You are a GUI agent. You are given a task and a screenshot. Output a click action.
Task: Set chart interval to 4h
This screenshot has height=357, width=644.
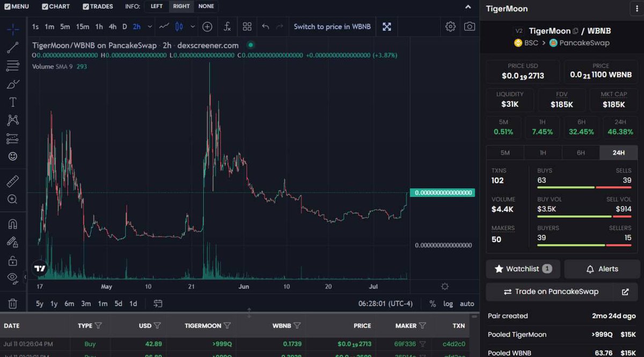click(113, 27)
